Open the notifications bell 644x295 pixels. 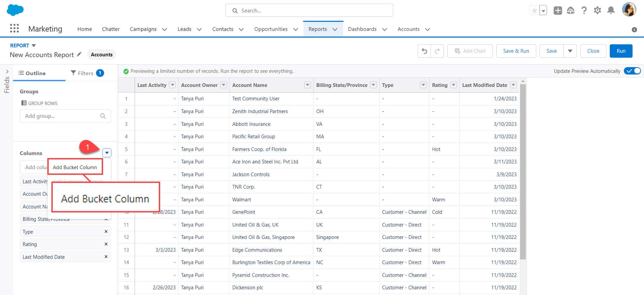611,10
